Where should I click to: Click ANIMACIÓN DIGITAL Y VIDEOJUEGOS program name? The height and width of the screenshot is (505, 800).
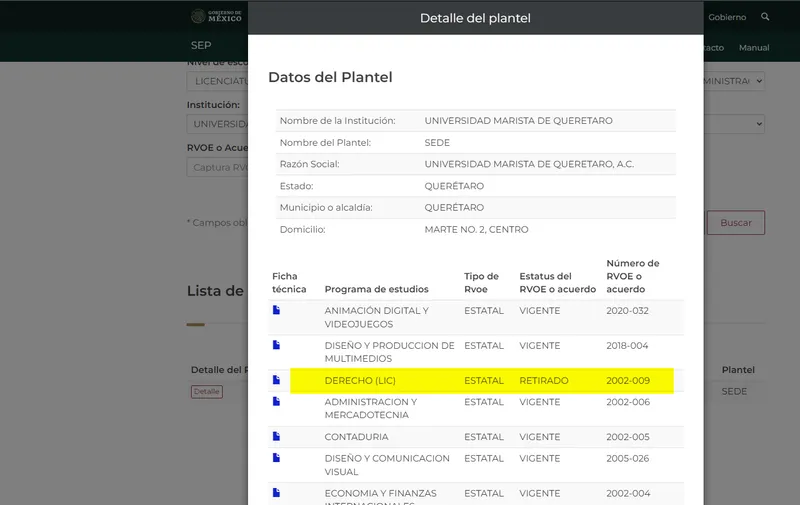pos(377,317)
